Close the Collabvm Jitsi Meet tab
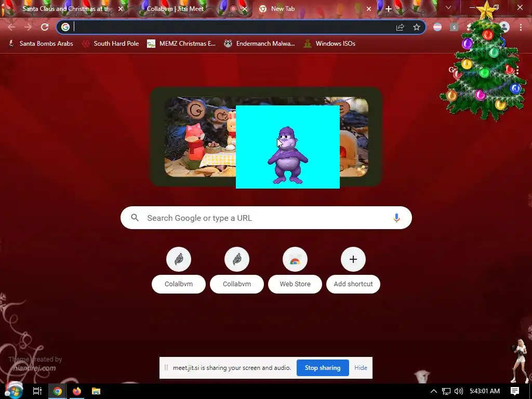The height and width of the screenshot is (399, 532). (x=245, y=9)
